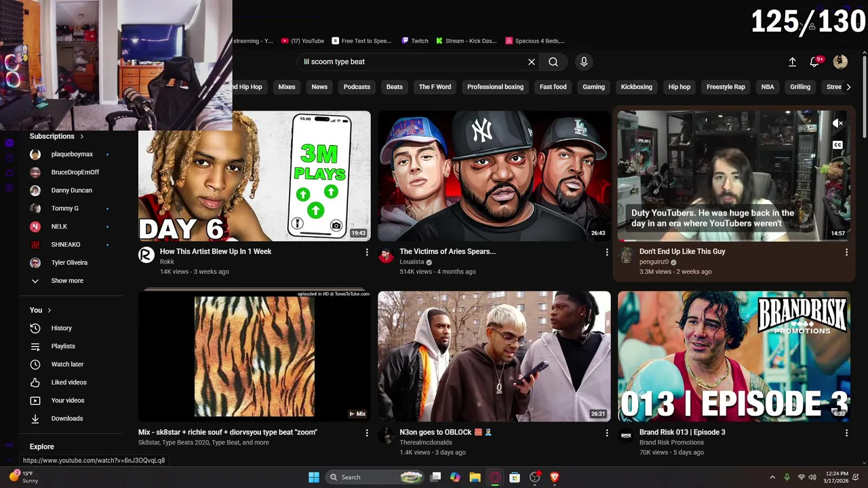Select the Hip hop filter chip
This screenshot has height=488, width=868.
679,87
